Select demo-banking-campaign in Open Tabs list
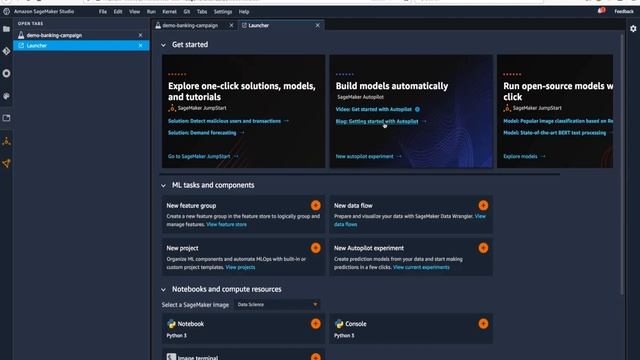 click(81, 35)
